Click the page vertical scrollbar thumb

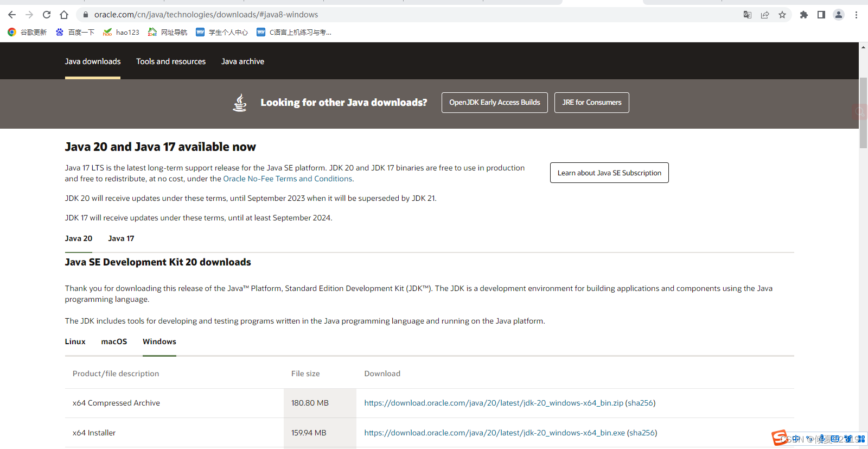(x=863, y=113)
